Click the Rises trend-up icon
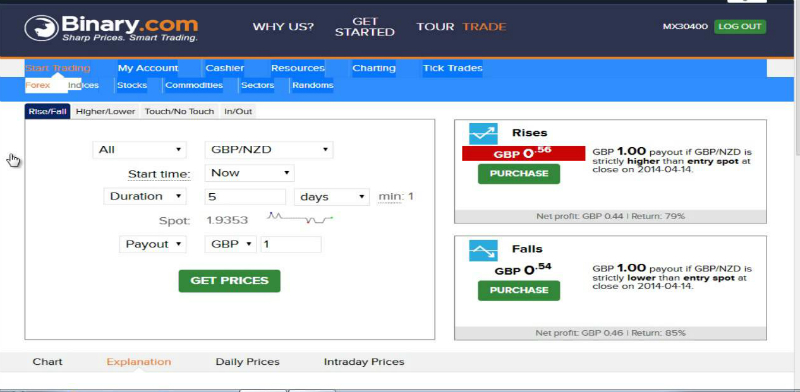The height and width of the screenshot is (392, 800). [483, 134]
